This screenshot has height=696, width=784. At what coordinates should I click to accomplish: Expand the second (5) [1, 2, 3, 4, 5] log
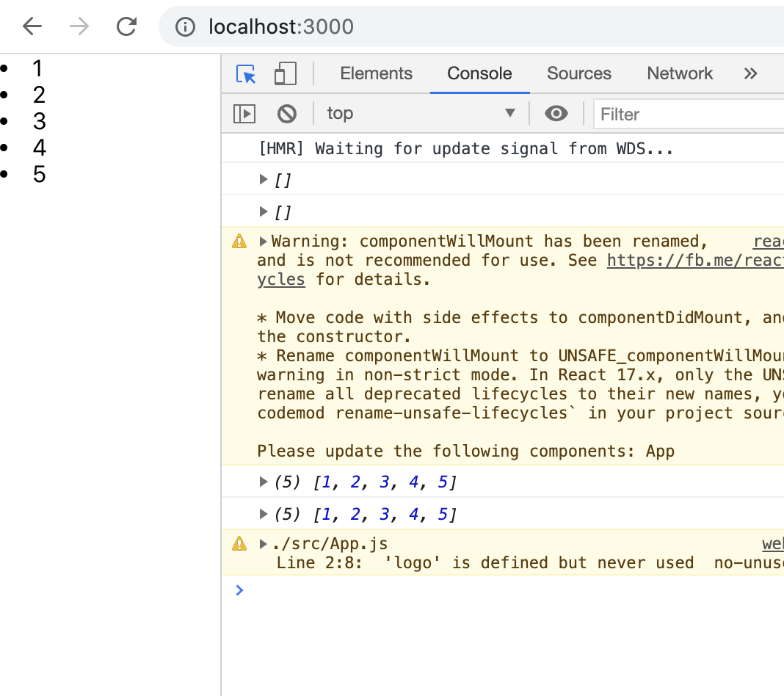264,513
